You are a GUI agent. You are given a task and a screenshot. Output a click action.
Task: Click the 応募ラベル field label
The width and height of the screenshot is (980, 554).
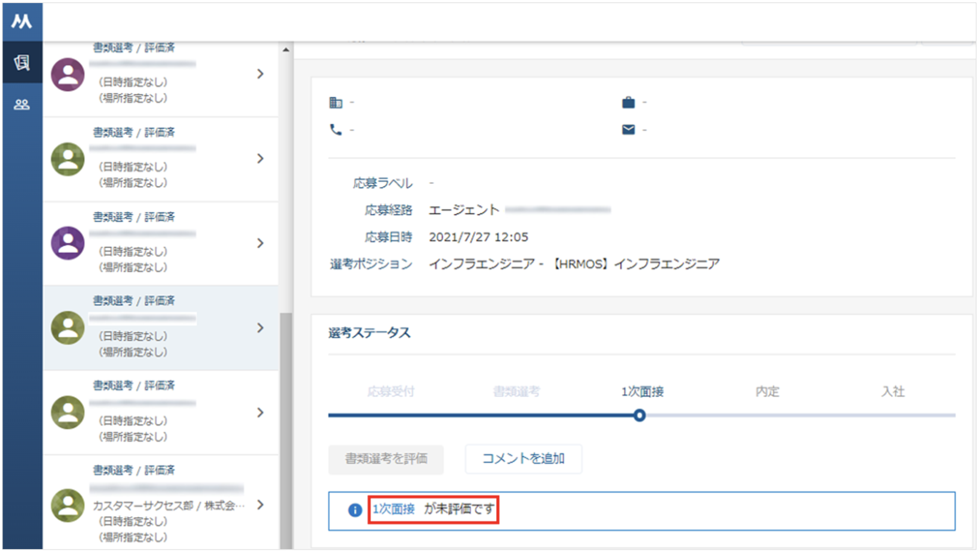coord(382,183)
